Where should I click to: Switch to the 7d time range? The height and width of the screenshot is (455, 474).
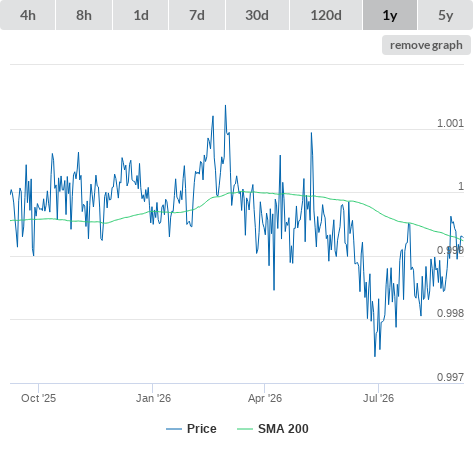pos(197,15)
